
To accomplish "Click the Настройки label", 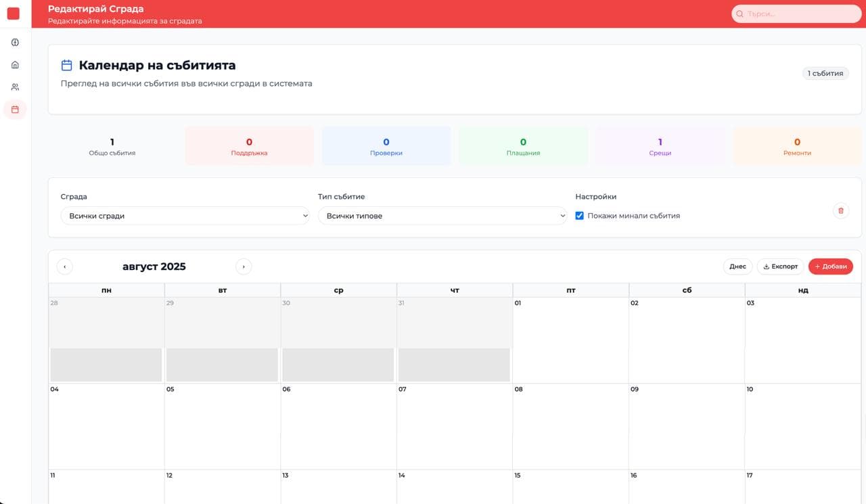I will click(595, 197).
